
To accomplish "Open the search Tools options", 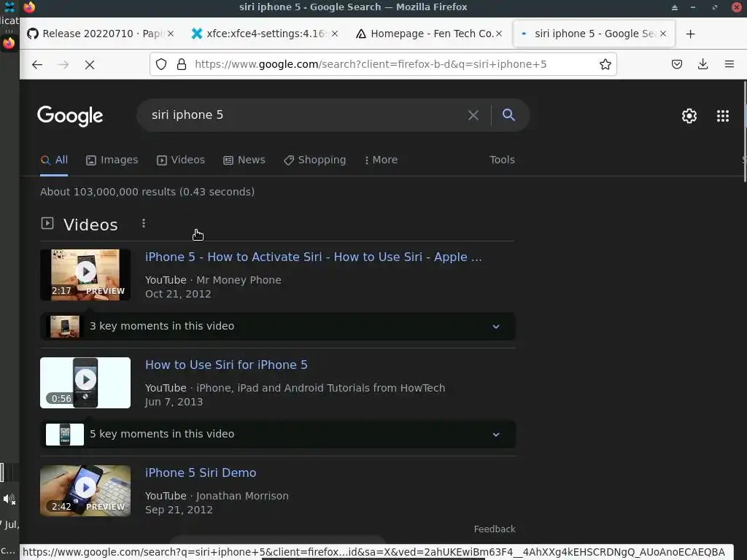I will [x=502, y=160].
